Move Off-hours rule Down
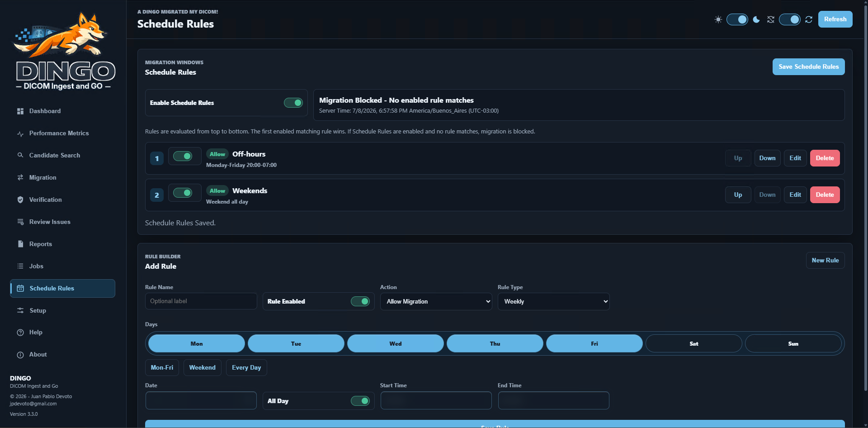 [x=767, y=158]
